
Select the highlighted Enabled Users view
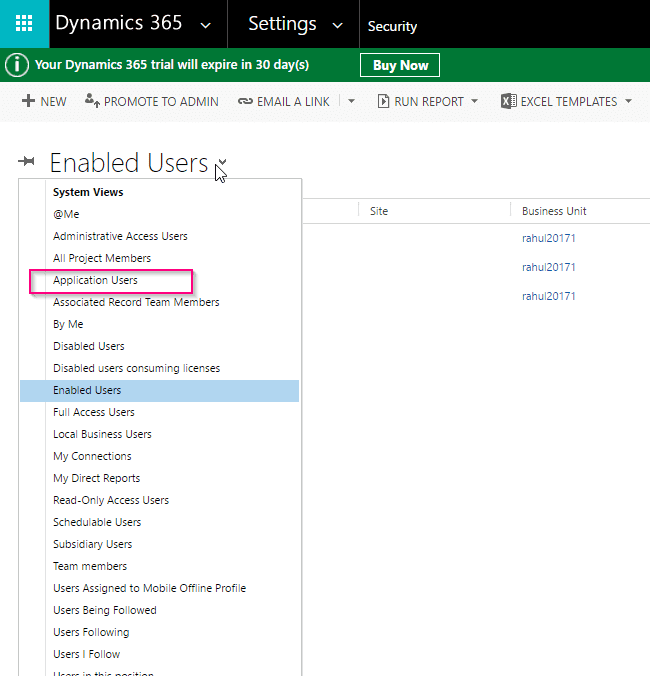[159, 391]
